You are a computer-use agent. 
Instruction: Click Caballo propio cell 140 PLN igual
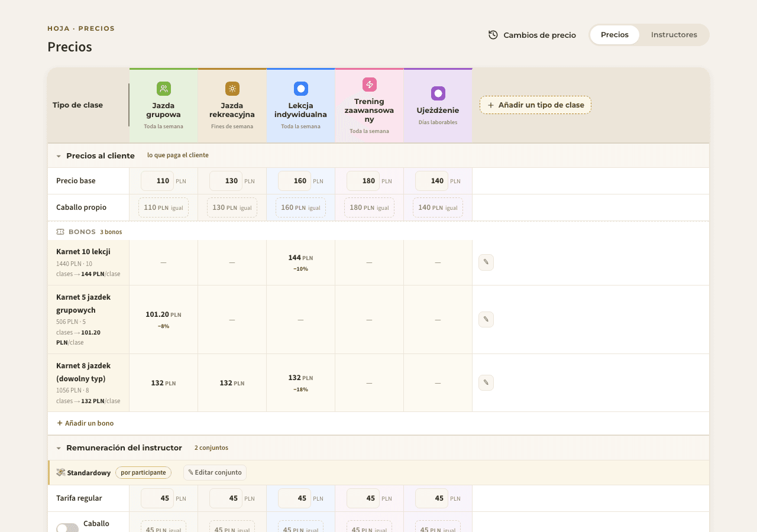point(438,207)
